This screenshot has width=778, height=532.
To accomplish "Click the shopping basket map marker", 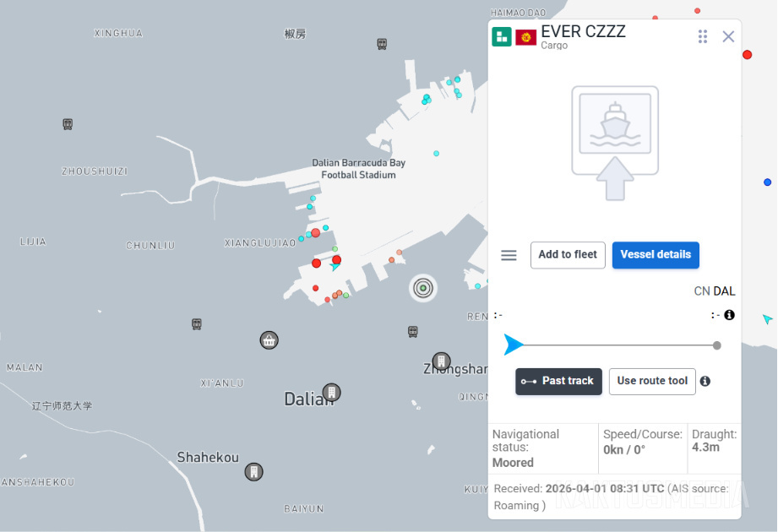I will 269,340.
